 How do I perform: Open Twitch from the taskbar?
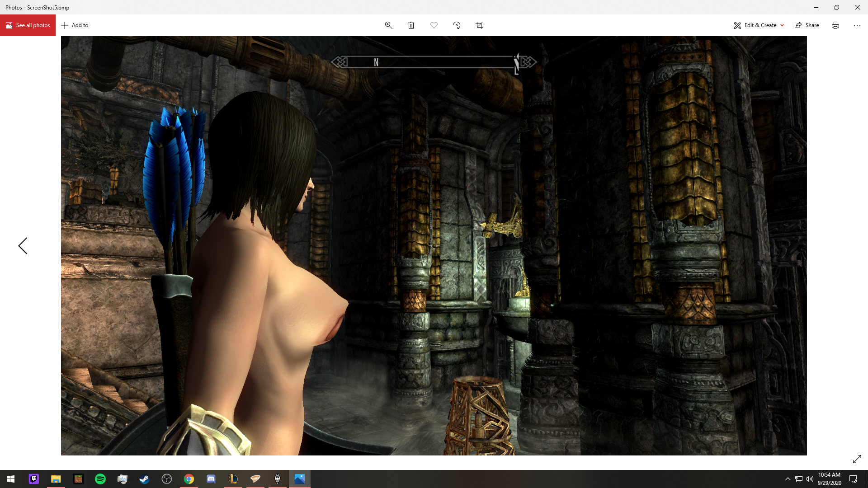(x=34, y=479)
